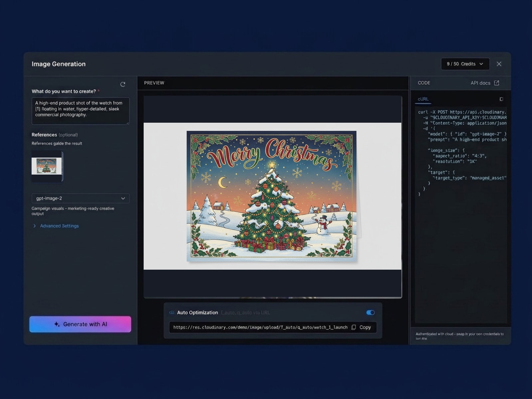Screen dimensions: 532x399
Task: Click the 'References guide the result' hint text
Action: pos(57,143)
